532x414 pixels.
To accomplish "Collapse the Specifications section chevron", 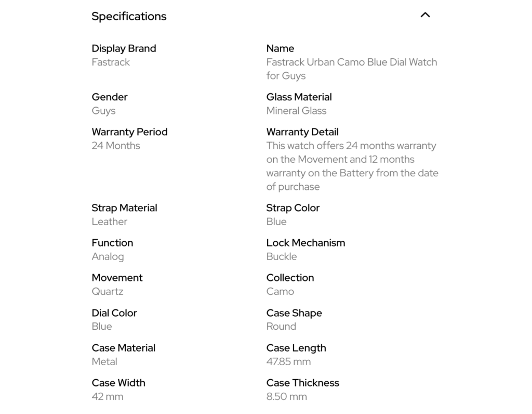I will 425,15.
